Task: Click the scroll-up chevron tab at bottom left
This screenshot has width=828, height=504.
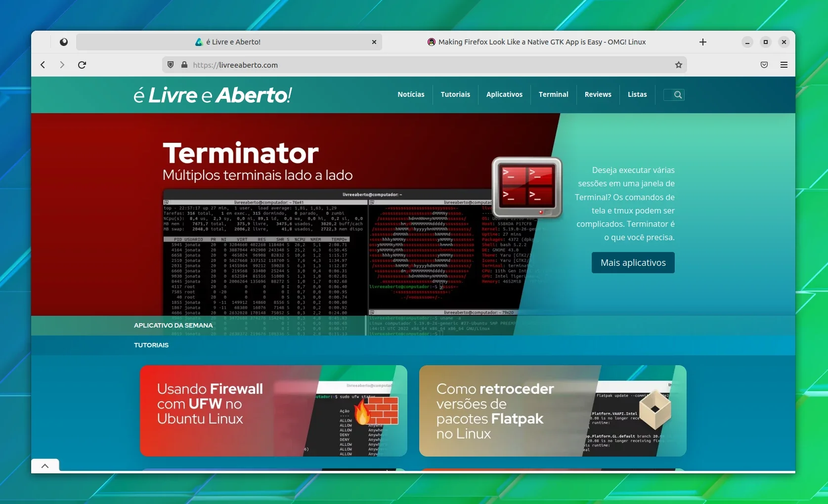Action: tap(45, 466)
